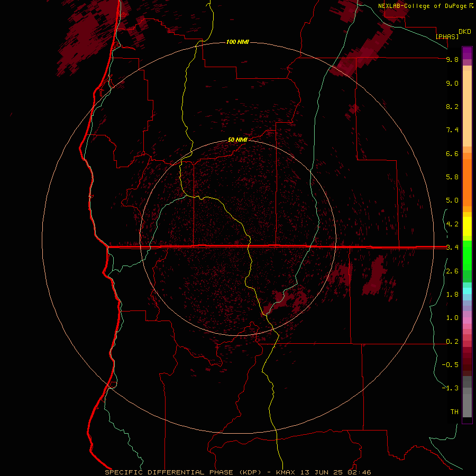
Task: Click the peach band on the color bar
Action: 467,106
